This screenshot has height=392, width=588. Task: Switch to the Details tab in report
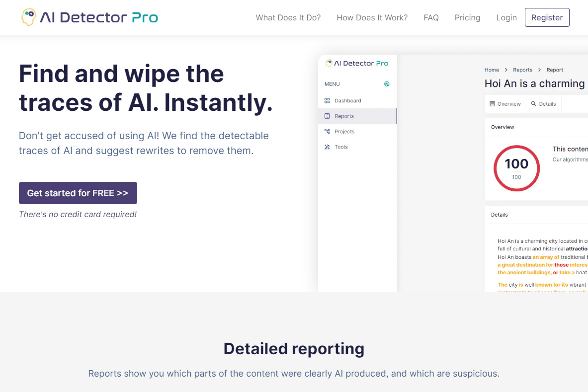click(543, 104)
